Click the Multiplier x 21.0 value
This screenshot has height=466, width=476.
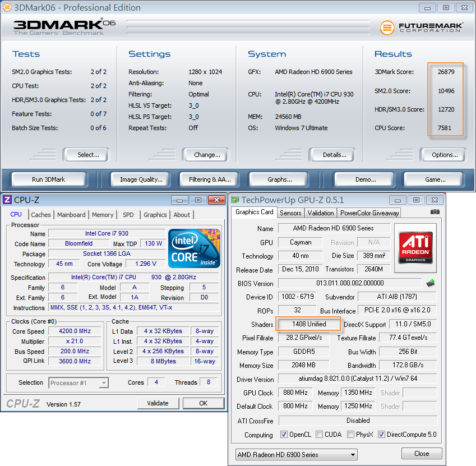coord(75,341)
